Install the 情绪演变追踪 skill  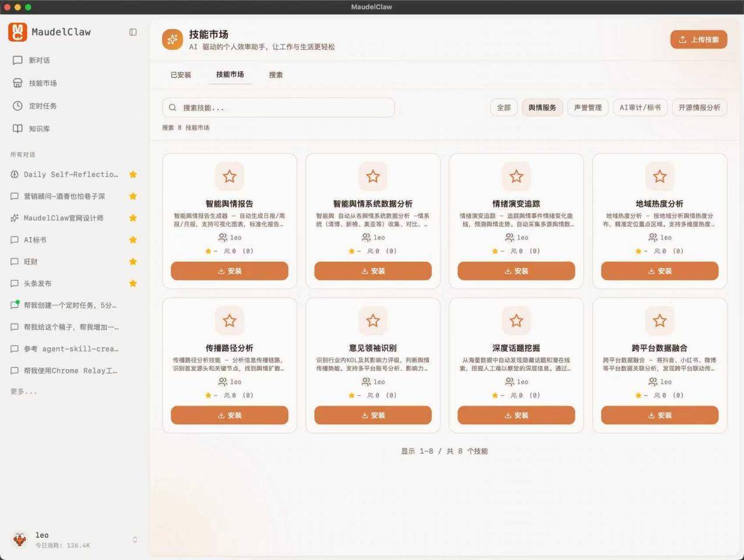click(516, 271)
